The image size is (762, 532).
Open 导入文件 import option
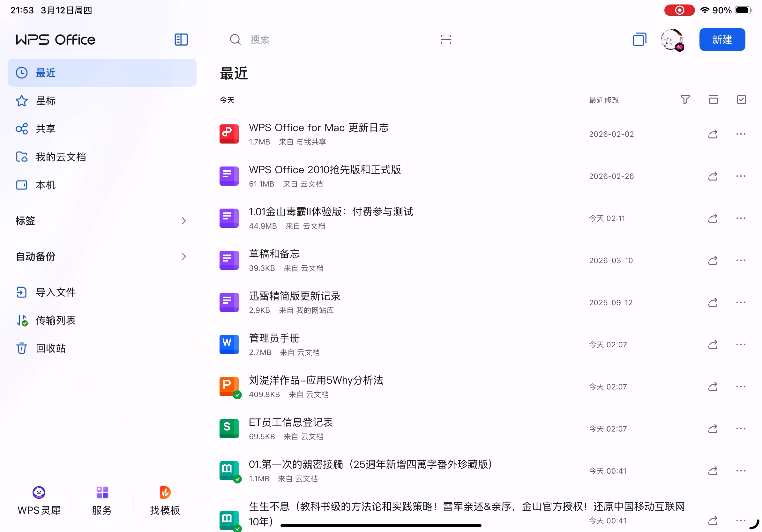pyautogui.click(x=56, y=292)
